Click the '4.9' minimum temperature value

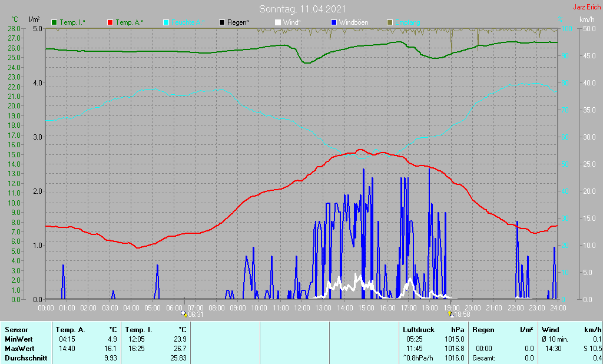112,339
